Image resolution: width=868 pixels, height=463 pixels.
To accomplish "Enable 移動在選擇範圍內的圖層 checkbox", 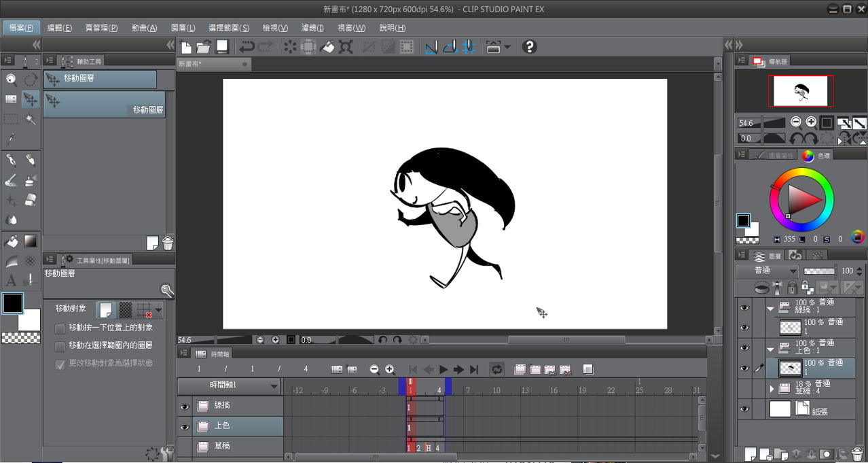I will click(x=60, y=346).
